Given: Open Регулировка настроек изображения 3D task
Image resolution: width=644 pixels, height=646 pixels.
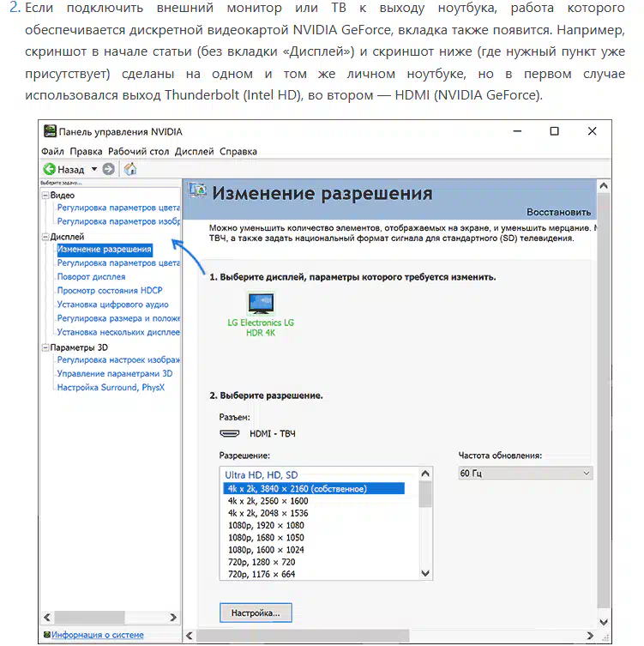Looking at the screenshot, I should (118, 360).
